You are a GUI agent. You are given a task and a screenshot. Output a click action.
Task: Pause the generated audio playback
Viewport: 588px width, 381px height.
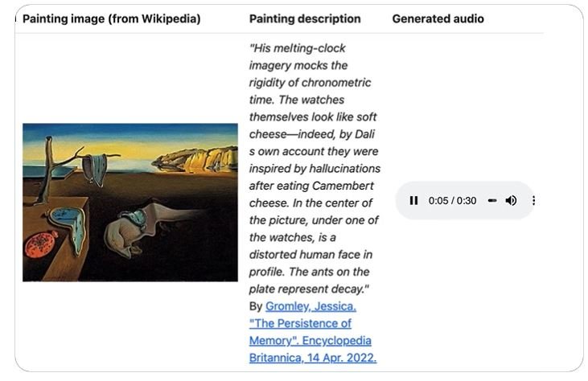click(x=413, y=201)
